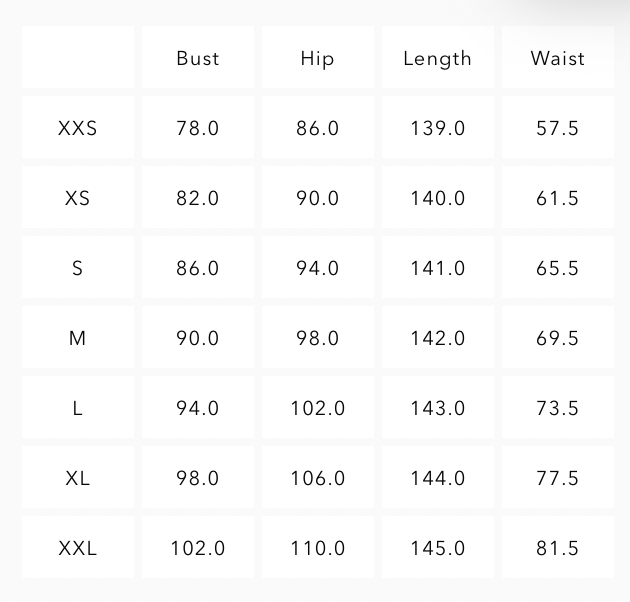Click the XXL bust value 102.0
The width and height of the screenshot is (630, 602).
[x=197, y=548]
